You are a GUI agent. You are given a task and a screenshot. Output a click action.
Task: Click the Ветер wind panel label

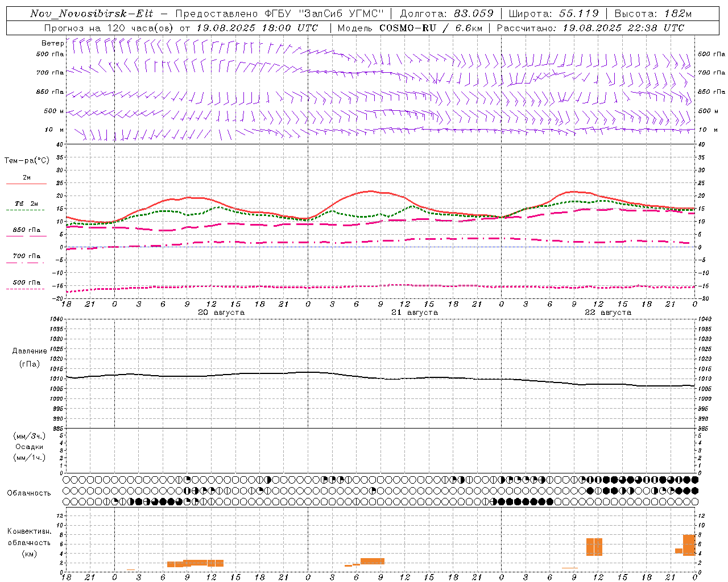(52, 43)
